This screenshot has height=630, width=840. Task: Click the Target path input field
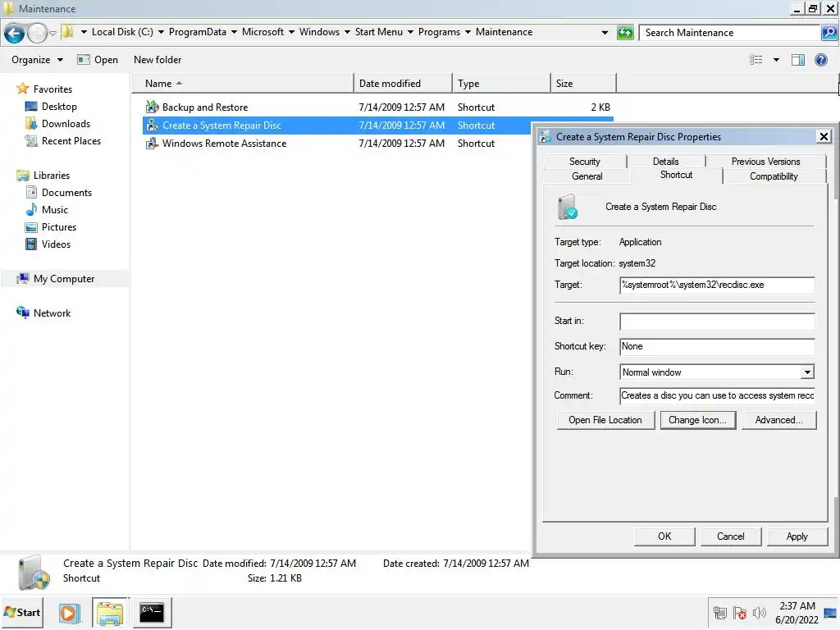pyautogui.click(x=717, y=285)
